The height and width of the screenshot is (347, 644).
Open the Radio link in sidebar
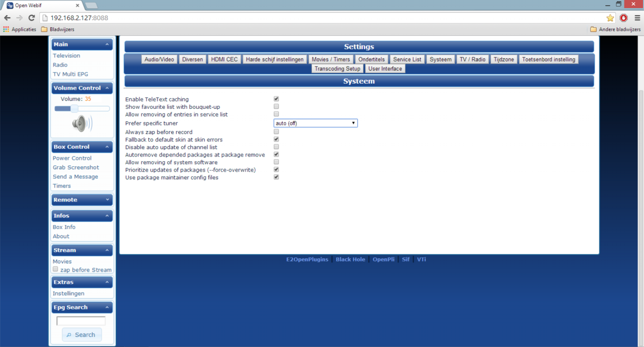point(60,64)
